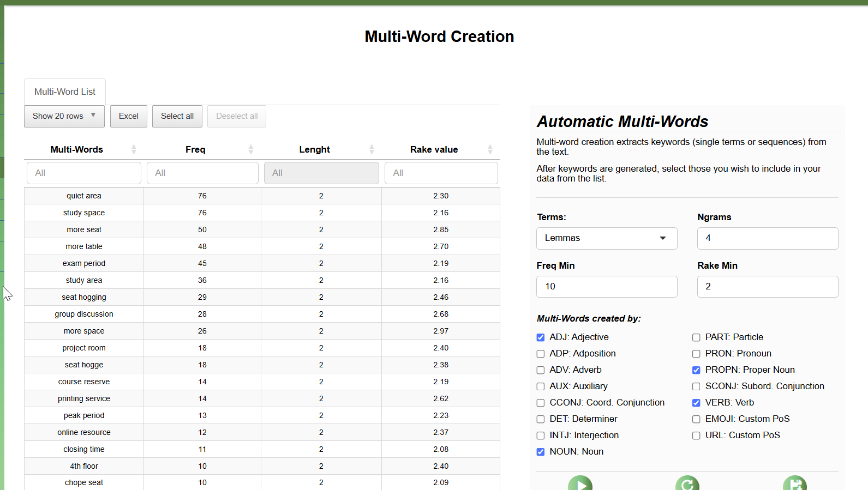Select the 'quiet area' row
Screen dimensions: 868x490
(262, 196)
